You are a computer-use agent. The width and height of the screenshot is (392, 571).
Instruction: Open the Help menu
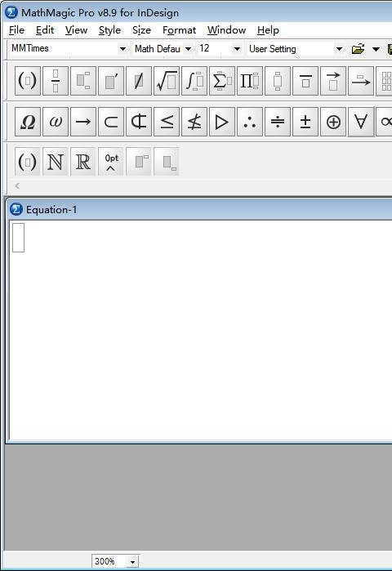coord(268,30)
